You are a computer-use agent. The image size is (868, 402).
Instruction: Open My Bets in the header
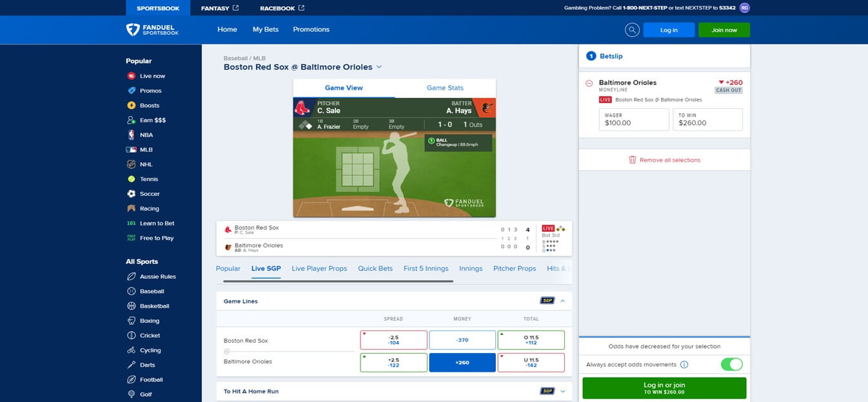pyautogui.click(x=266, y=30)
